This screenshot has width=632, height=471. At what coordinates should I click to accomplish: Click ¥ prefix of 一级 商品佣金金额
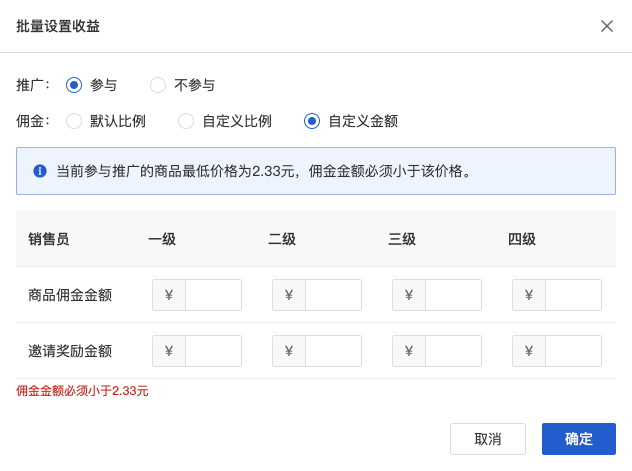point(169,295)
